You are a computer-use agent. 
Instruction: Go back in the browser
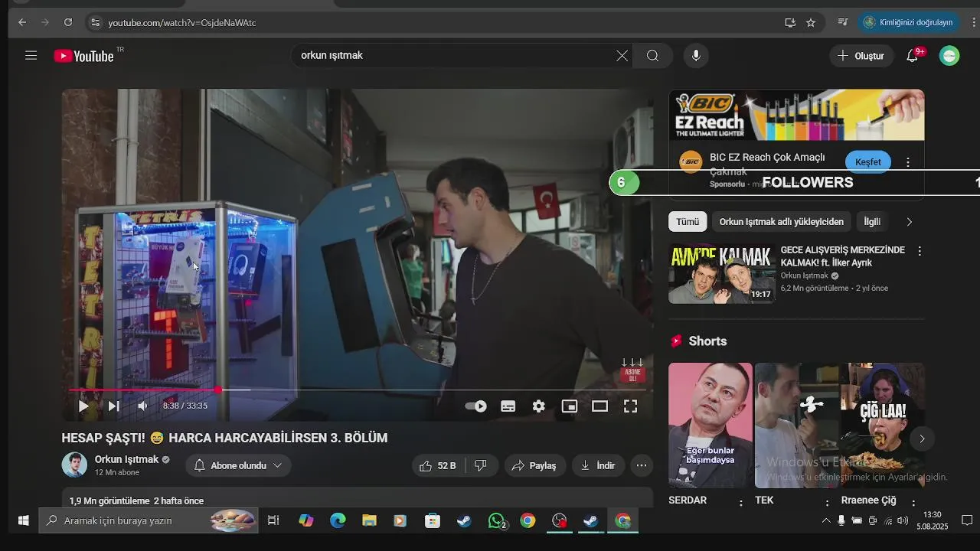click(22, 22)
